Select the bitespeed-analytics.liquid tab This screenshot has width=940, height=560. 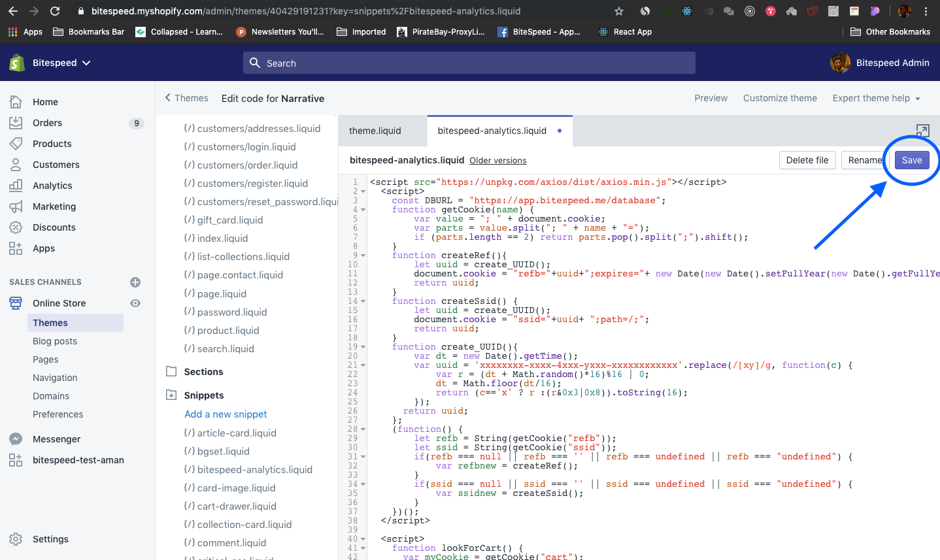[499, 131]
